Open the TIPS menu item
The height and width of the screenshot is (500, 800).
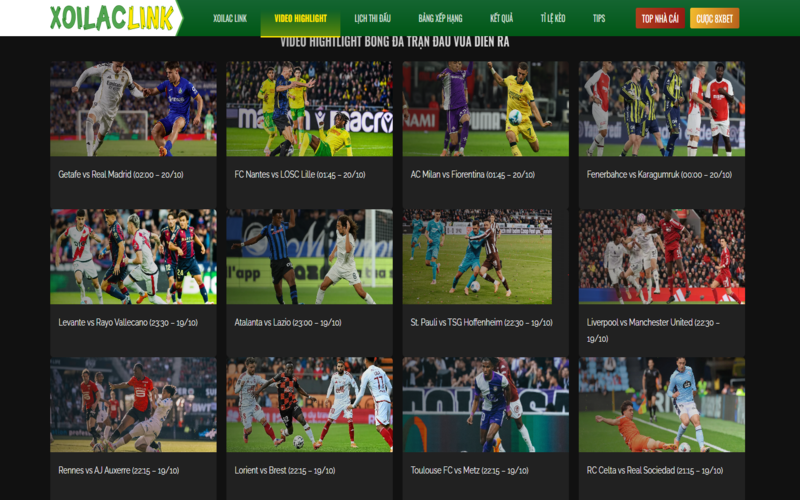click(599, 19)
